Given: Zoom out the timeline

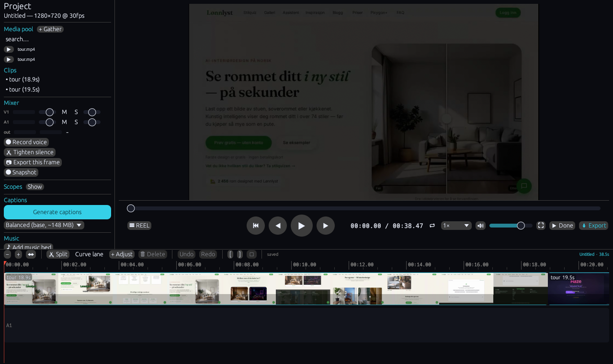Looking at the screenshot, I should pyautogui.click(x=8, y=254).
